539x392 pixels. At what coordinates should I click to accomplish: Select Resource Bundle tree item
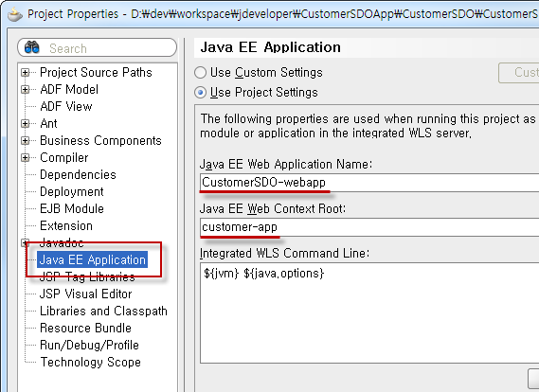pos(85,329)
